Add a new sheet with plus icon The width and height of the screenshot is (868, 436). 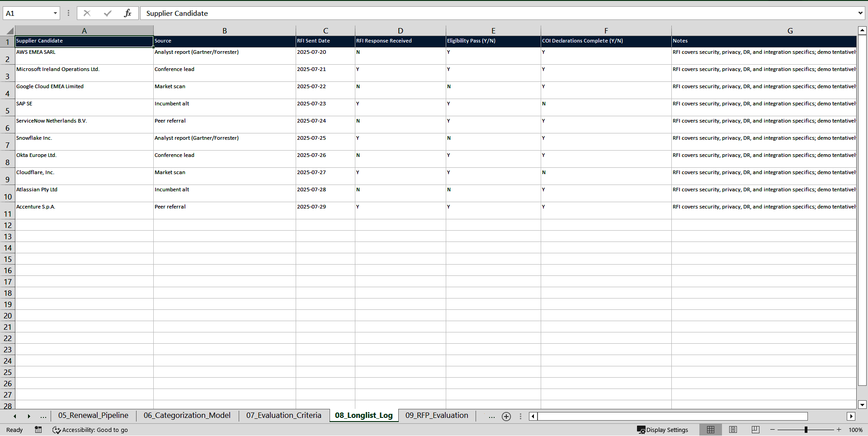coord(506,417)
